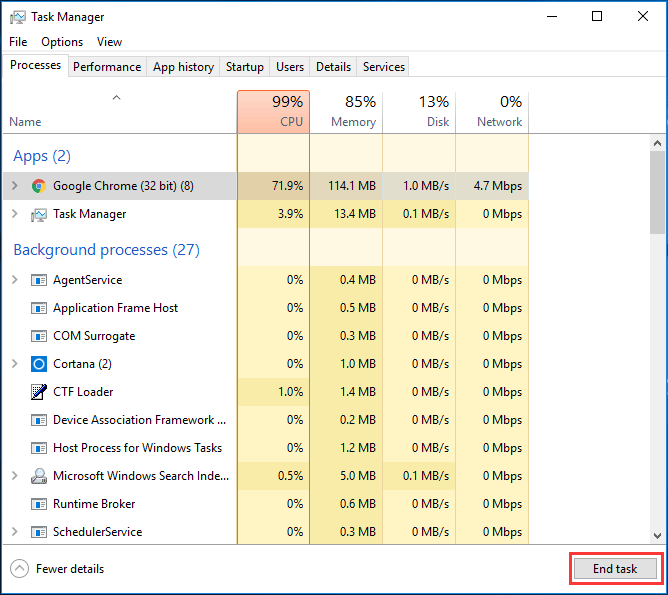Expand the Cortana (2) process group
Viewport: 668px width, 595px height.
tap(14, 364)
